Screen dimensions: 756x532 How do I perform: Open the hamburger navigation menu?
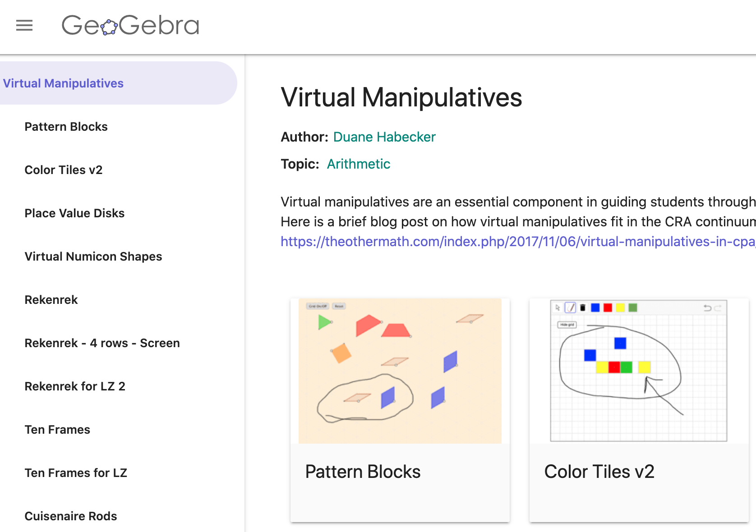(x=24, y=26)
